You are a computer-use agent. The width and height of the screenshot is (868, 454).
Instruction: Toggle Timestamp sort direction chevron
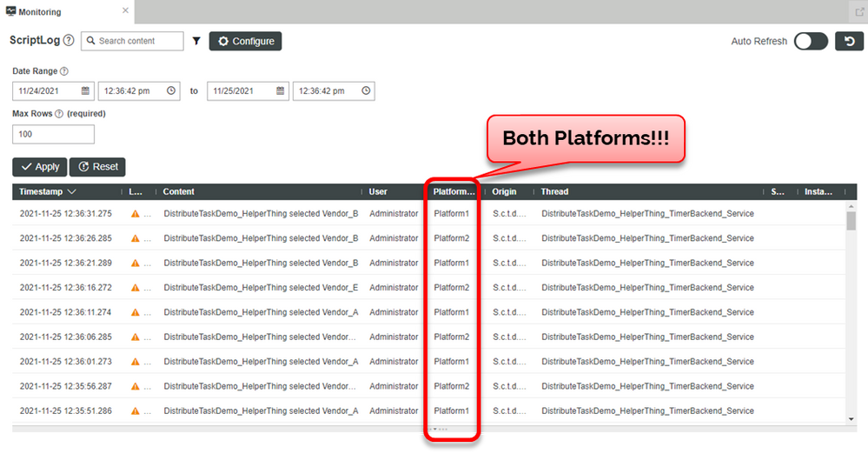coord(71,192)
